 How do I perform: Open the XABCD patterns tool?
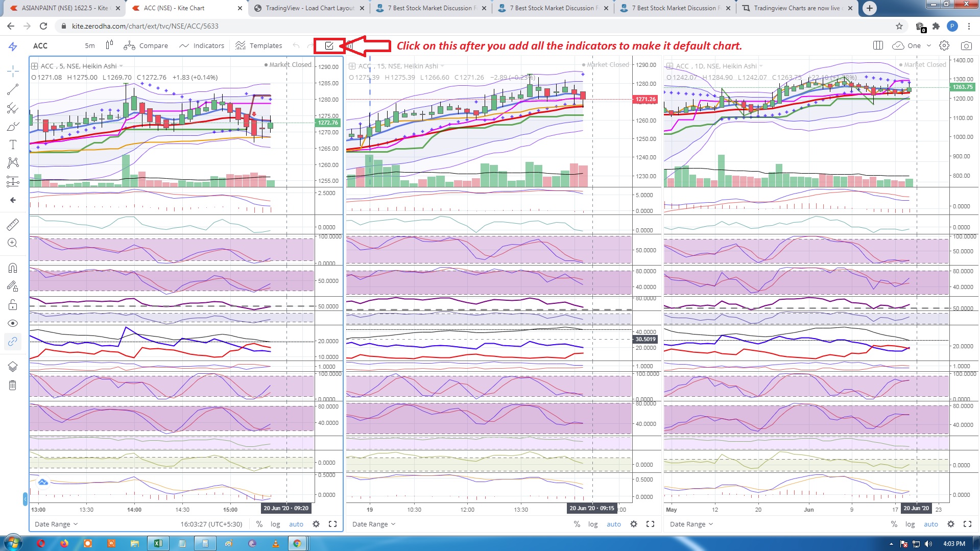coord(13,163)
